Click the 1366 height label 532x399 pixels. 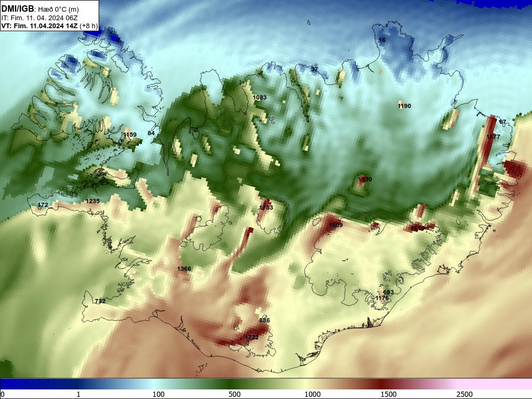point(184,269)
